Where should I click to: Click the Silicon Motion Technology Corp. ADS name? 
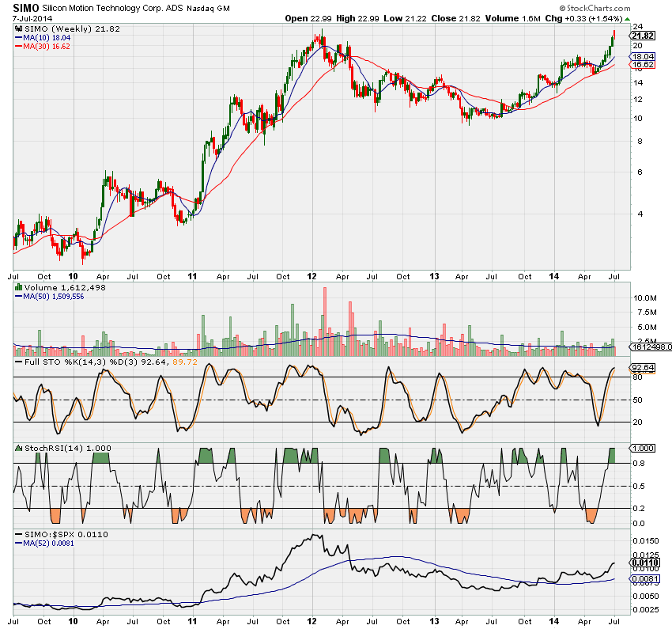pyautogui.click(x=113, y=8)
